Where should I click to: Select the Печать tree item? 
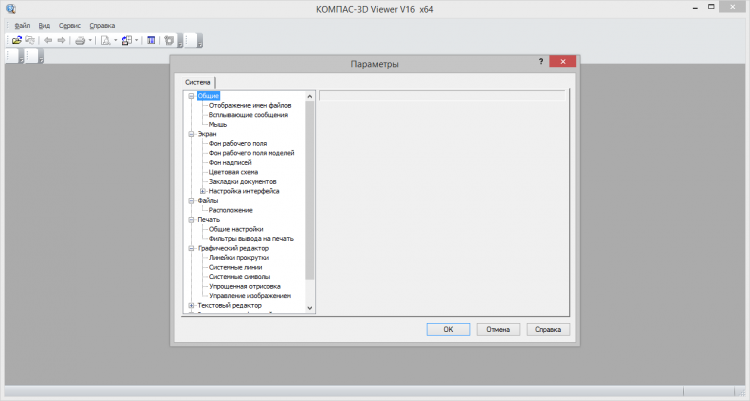point(208,220)
